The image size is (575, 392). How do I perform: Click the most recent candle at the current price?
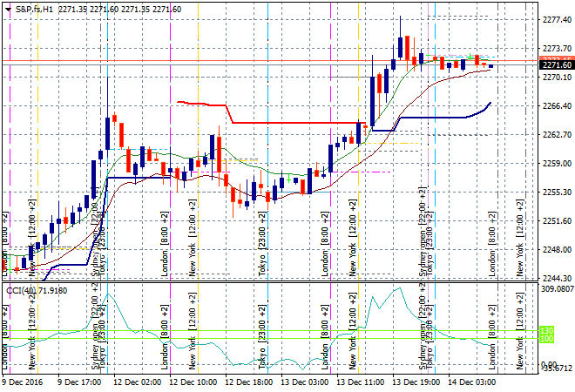coord(491,66)
